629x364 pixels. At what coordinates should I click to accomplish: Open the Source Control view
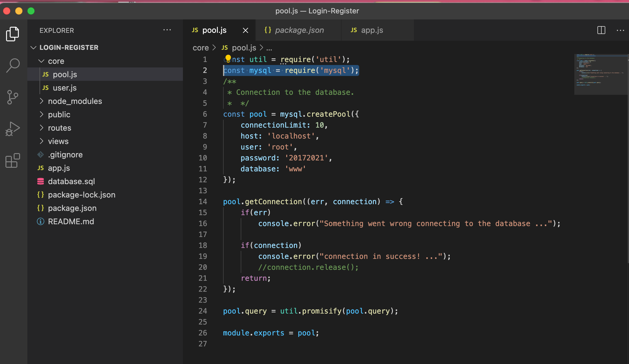(x=12, y=97)
